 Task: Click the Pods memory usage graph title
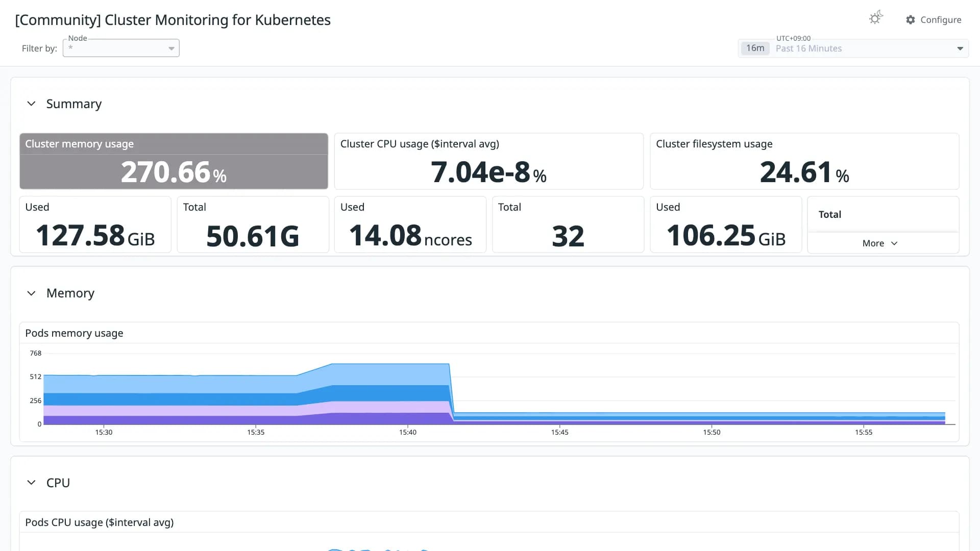click(74, 333)
